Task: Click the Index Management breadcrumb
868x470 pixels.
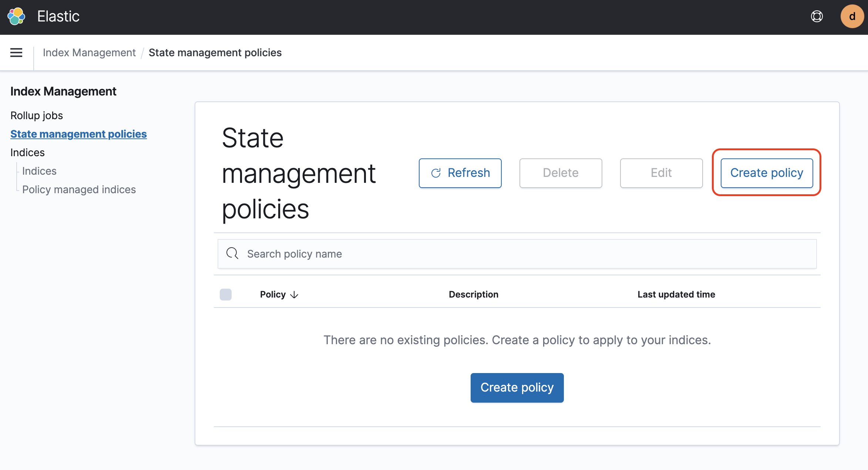Action: (x=89, y=53)
